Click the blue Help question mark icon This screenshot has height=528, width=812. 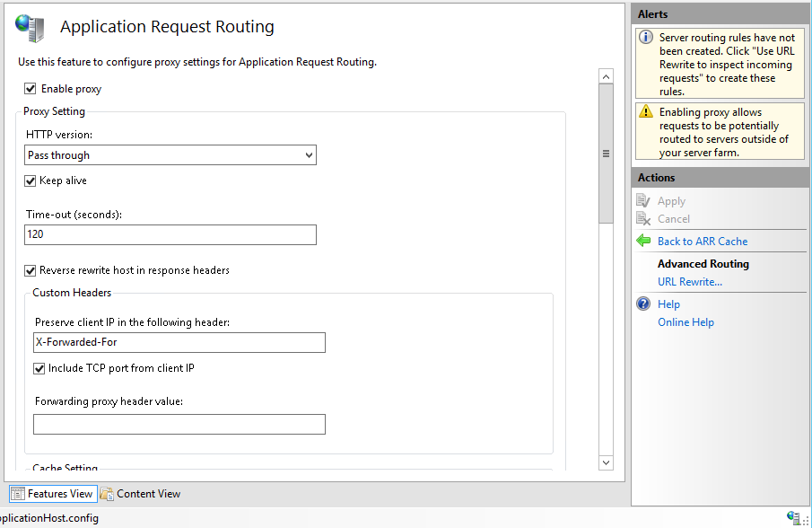[x=643, y=304]
